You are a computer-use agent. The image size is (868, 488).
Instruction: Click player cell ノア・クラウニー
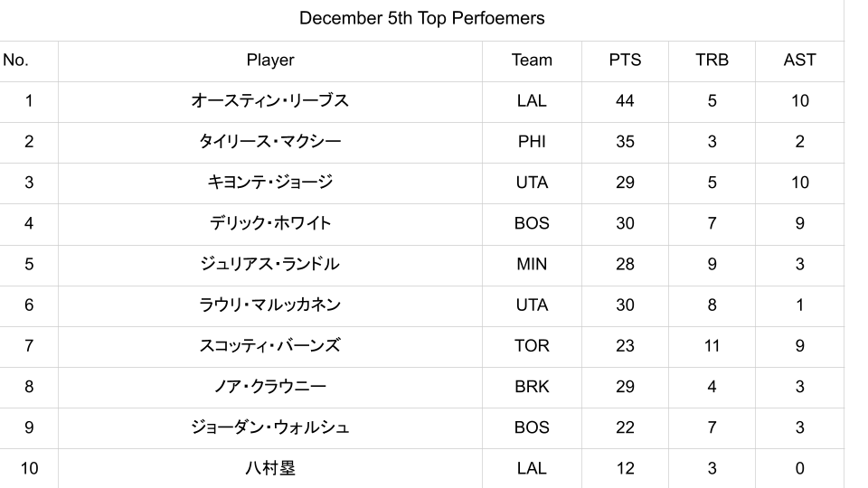pyautogui.click(x=269, y=387)
